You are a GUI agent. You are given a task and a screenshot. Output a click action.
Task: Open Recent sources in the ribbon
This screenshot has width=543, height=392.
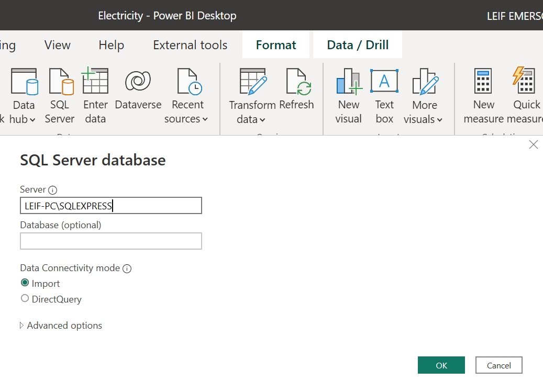[187, 96]
